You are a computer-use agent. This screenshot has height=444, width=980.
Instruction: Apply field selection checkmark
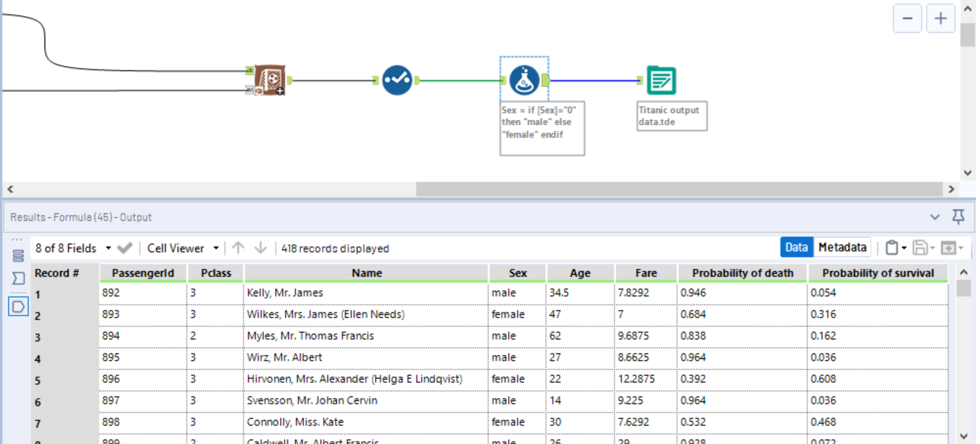[125, 248]
